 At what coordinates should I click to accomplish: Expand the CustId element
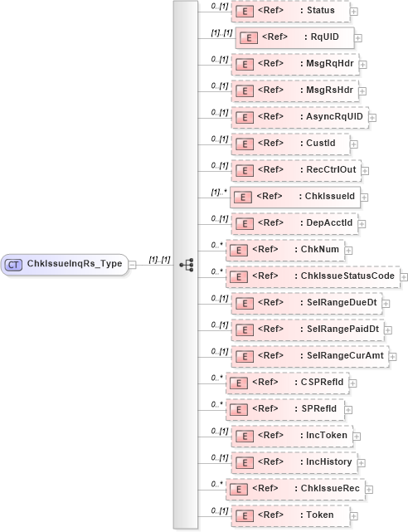[354, 144]
